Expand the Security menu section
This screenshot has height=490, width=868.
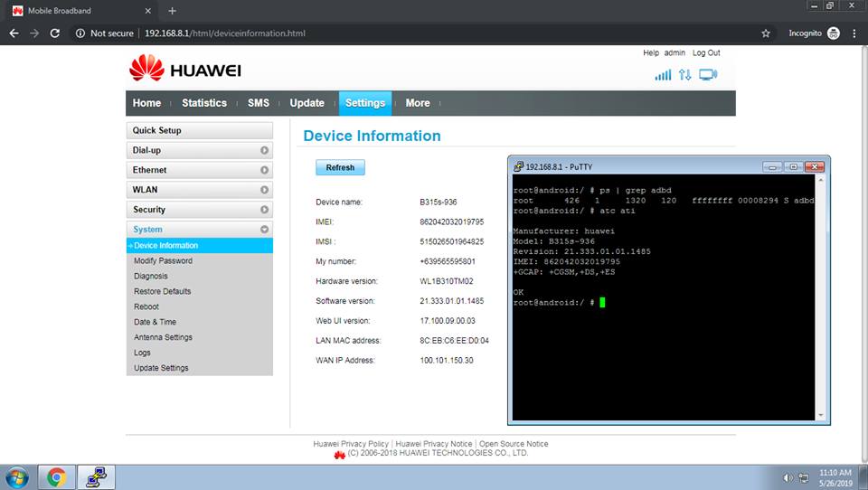199,210
